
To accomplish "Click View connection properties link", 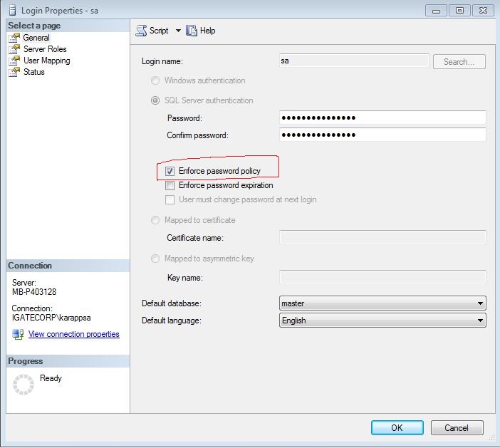I will (73, 334).
